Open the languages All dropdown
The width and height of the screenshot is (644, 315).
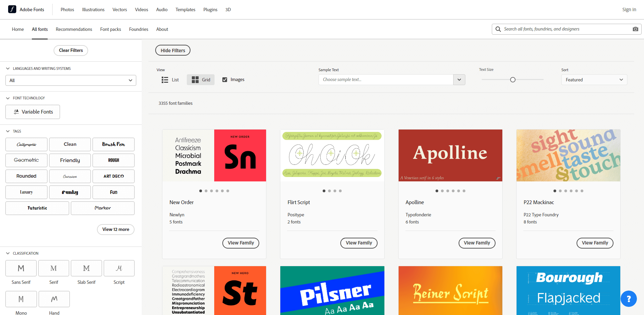[x=71, y=80]
